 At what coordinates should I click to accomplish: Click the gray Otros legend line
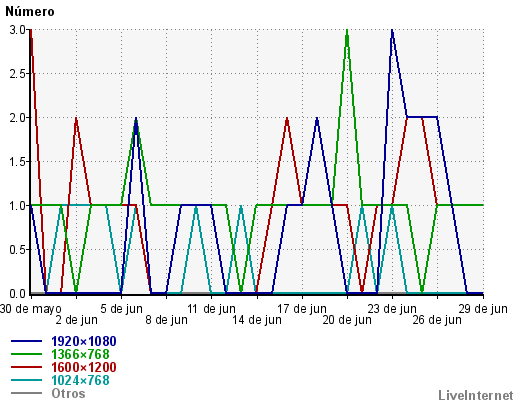coord(27,393)
